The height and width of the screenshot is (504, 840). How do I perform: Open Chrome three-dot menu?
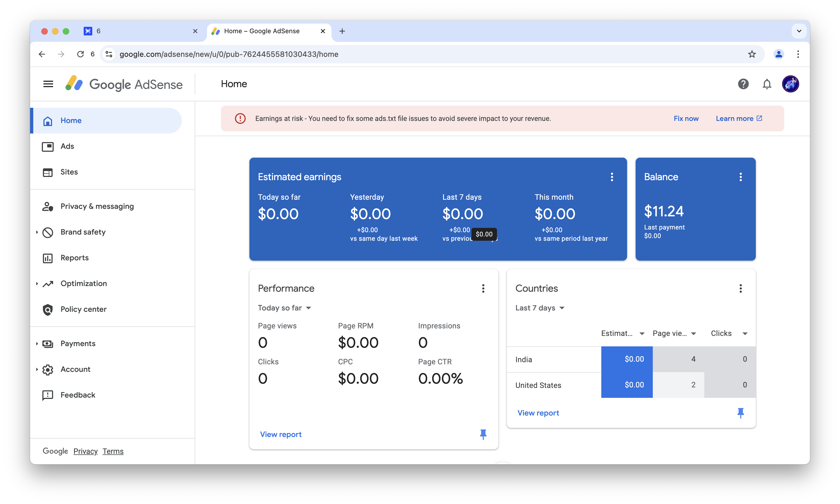[x=798, y=54]
